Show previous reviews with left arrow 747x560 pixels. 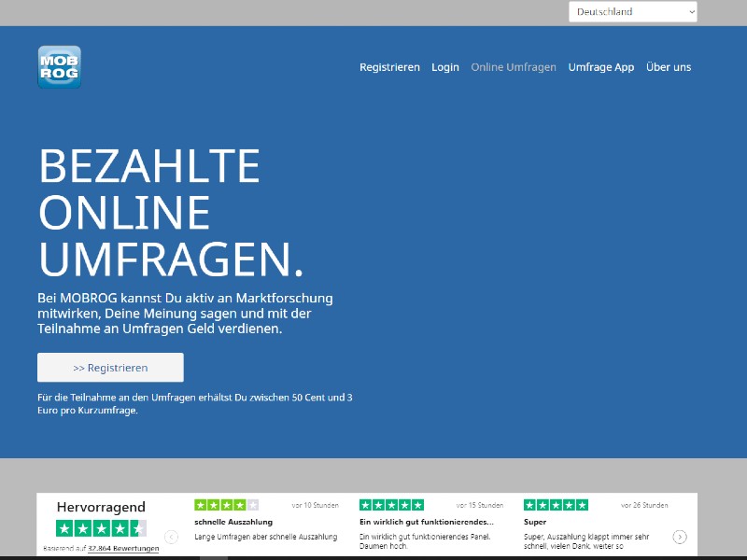[172, 537]
